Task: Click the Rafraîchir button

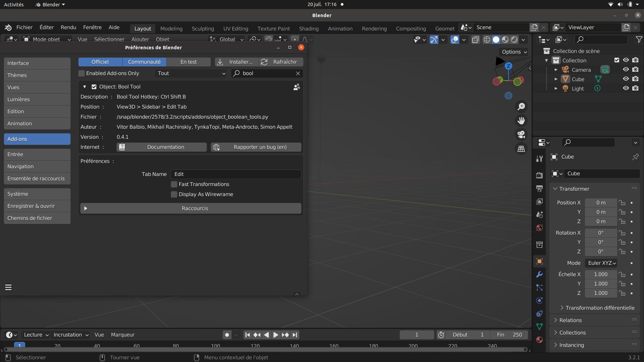Action: 281,62
